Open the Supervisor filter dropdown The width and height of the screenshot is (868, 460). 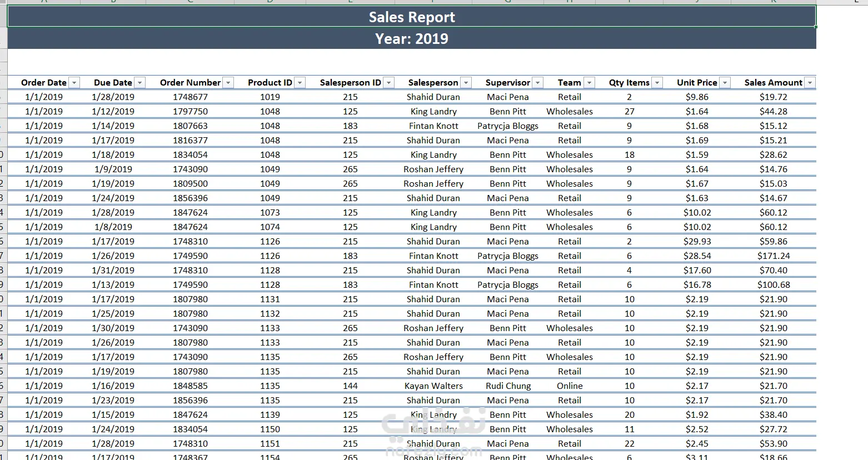click(537, 83)
